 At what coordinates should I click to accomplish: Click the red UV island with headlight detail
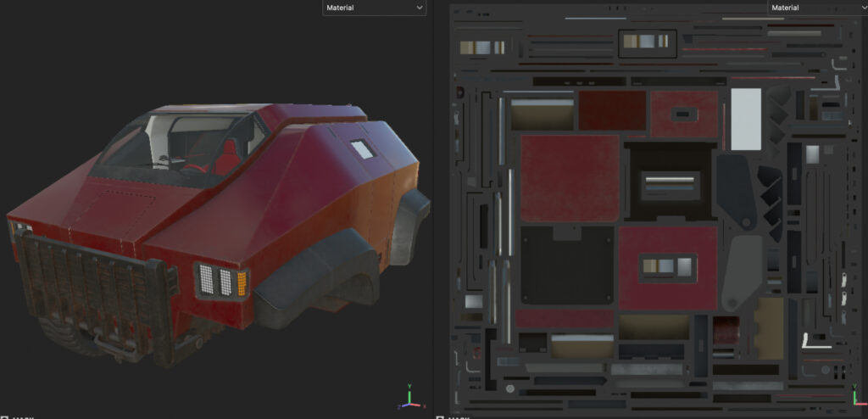click(x=668, y=268)
